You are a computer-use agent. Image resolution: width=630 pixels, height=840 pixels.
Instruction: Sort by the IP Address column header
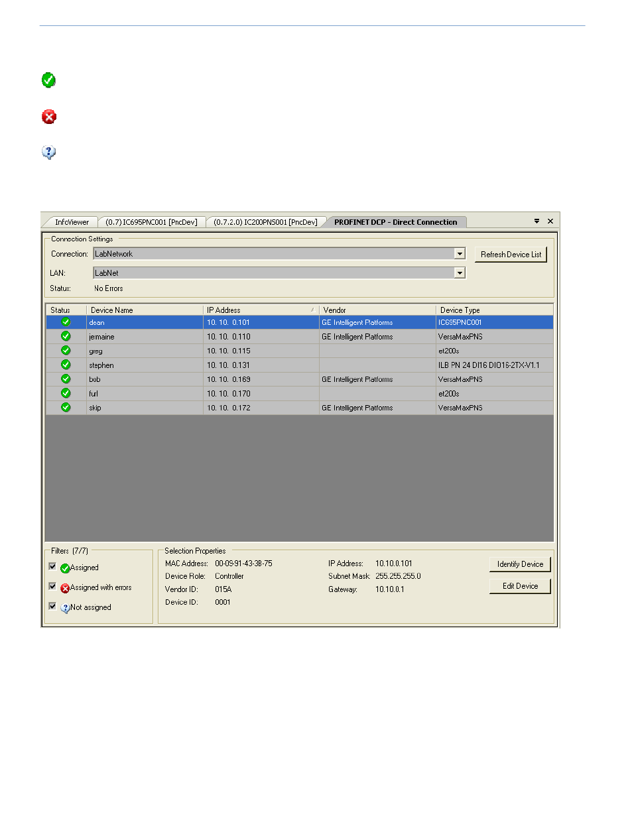pyautogui.click(x=261, y=310)
